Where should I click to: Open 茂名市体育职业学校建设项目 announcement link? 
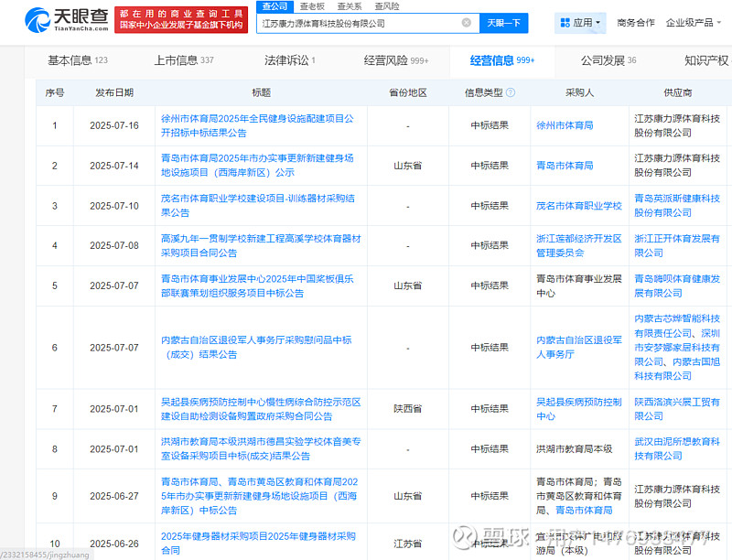click(258, 206)
